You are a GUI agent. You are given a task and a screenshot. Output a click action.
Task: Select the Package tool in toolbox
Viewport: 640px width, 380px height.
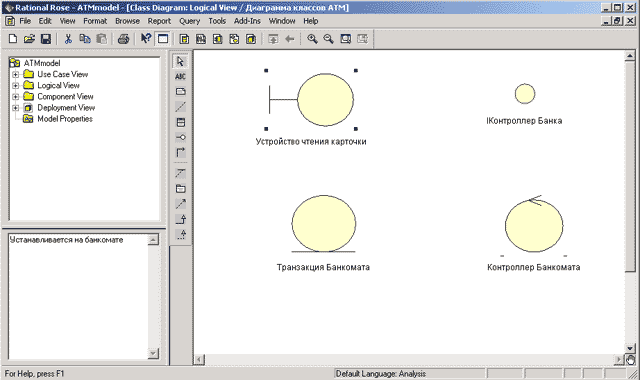click(x=180, y=189)
